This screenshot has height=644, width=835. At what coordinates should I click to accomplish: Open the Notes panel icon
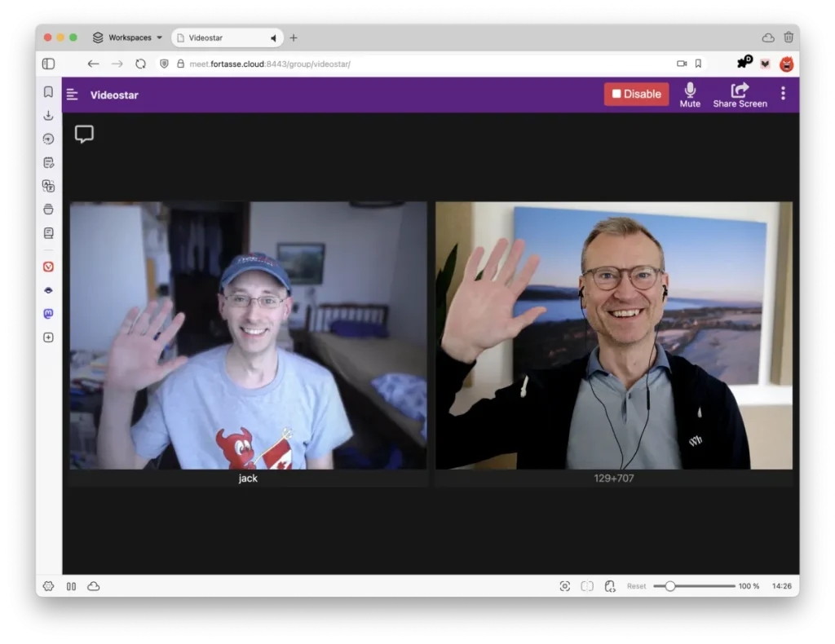tap(48, 162)
